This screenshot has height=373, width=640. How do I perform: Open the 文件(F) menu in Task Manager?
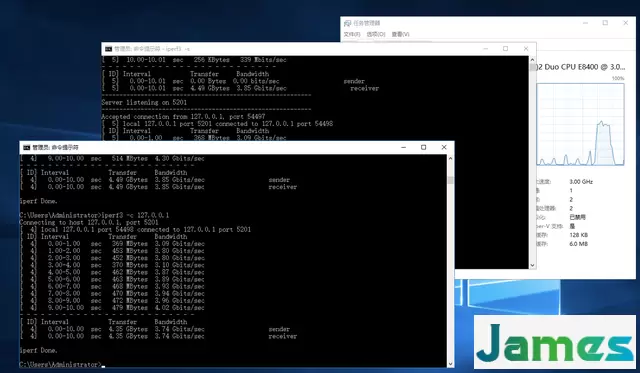pos(352,34)
